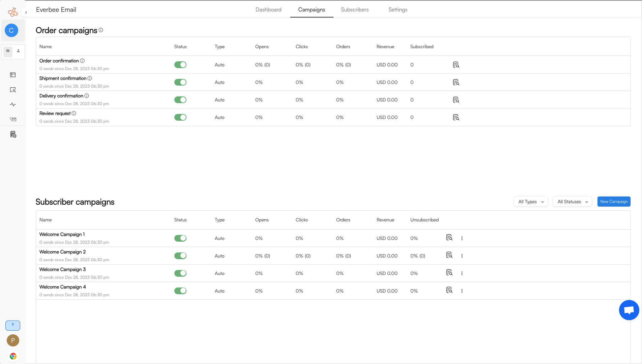Go to the Dashboard tab
This screenshot has width=642, height=364.
coord(268,9)
